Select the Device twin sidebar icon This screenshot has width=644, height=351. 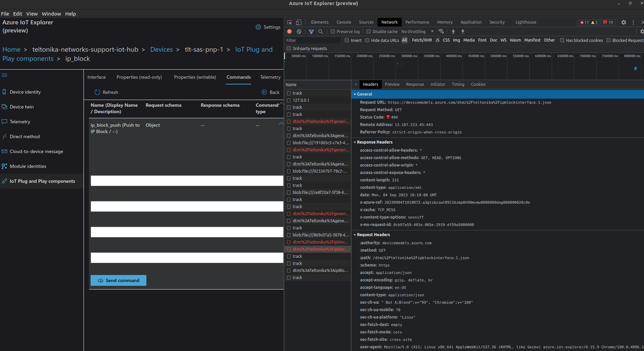tap(5, 107)
